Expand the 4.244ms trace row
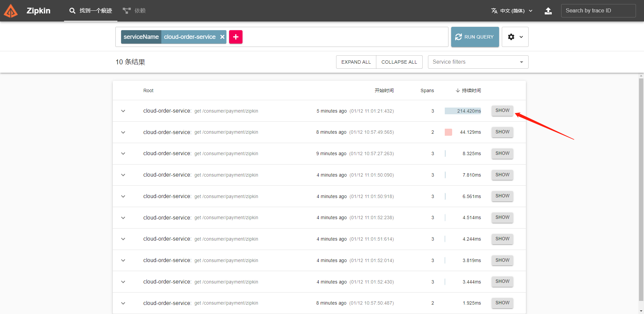The width and height of the screenshot is (644, 314). [123, 239]
